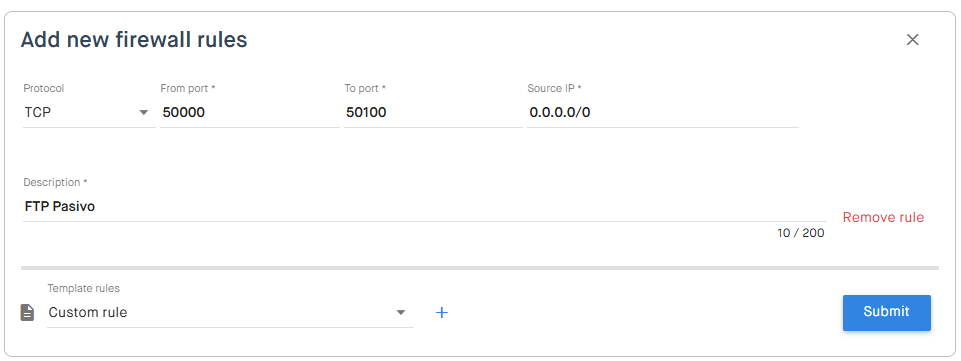
Task: Focus the From port field showing 50000
Action: coord(250,113)
